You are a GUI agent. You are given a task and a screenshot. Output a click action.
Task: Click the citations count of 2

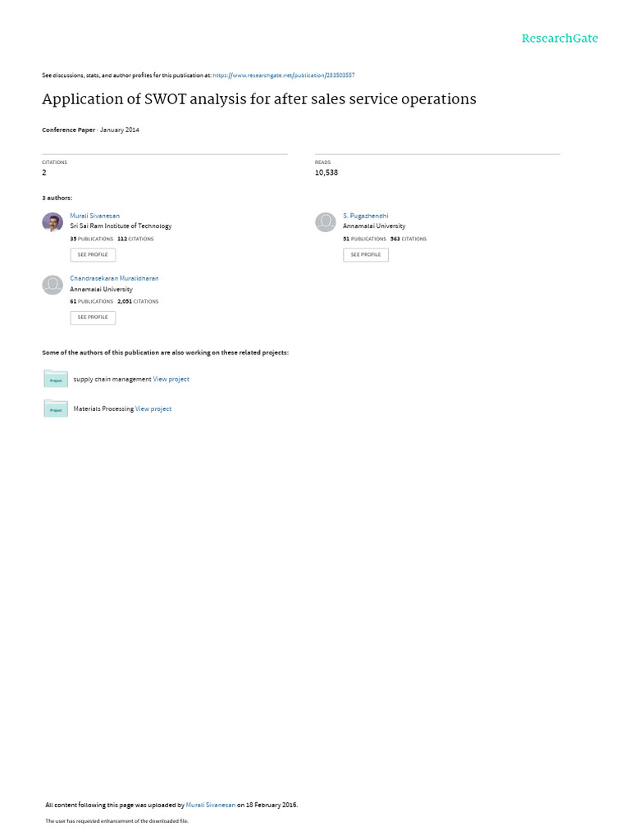pyautogui.click(x=44, y=172)
